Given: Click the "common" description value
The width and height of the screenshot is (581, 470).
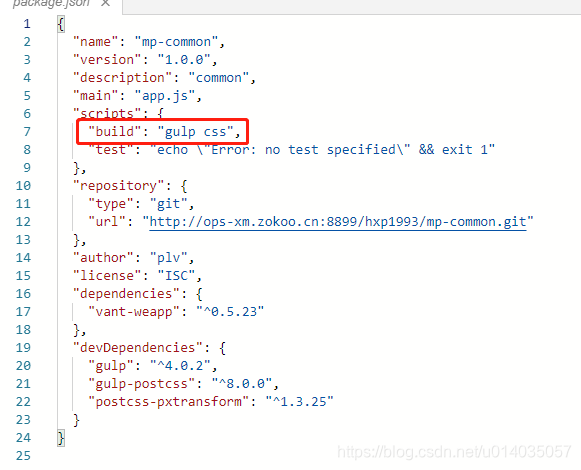Looking at the screenshot, I should 219,78.
